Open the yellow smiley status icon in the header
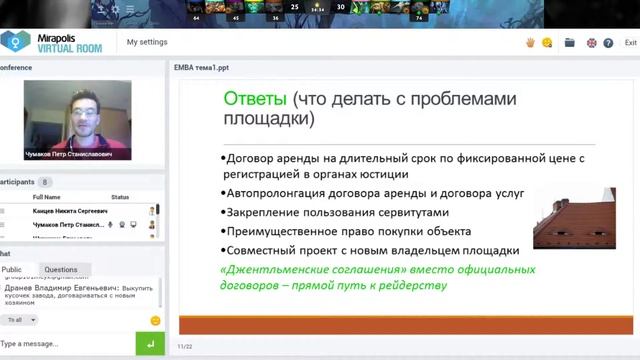The image size is (640, 360). (547, 42)
